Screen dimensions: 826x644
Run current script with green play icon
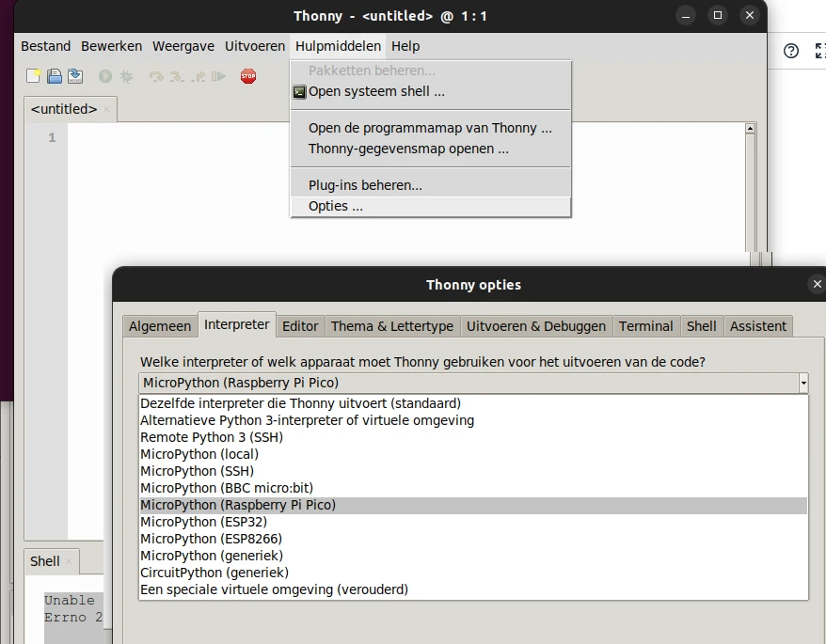coord(105,76)
